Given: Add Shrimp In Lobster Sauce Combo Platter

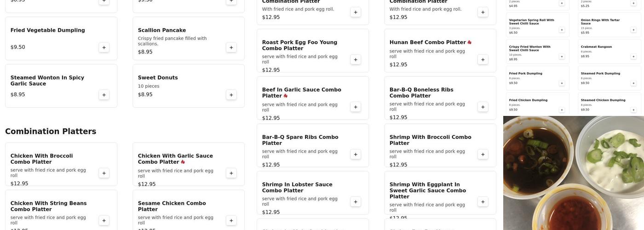Looking at the screenshot, I should [x=356, y=201].
